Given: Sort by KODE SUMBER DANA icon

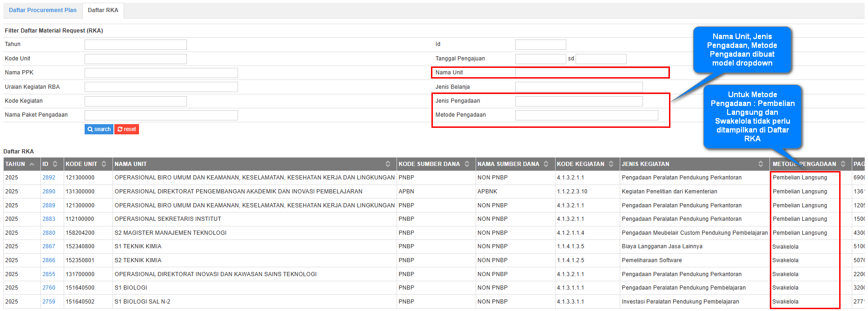Looking at the screenshot, I should (467, 164).
